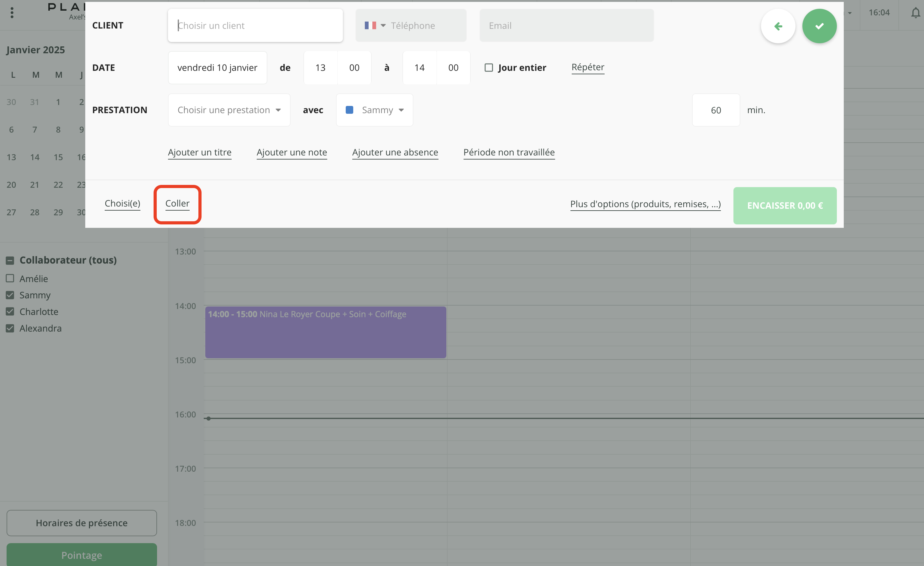Click the Coller link
This screenshot has width=924, height=566.
click(x=177, y=203)
